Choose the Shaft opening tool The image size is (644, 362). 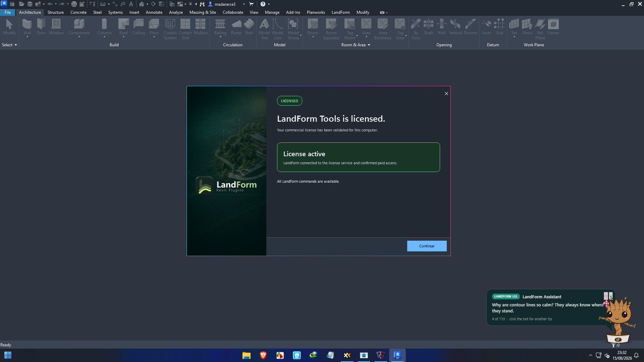coord(428,27)
